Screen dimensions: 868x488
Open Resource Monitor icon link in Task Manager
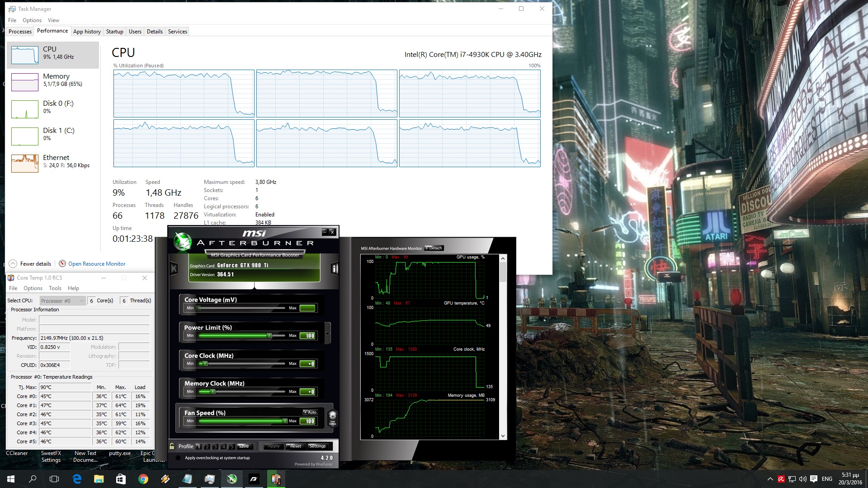tap(62, 263)
